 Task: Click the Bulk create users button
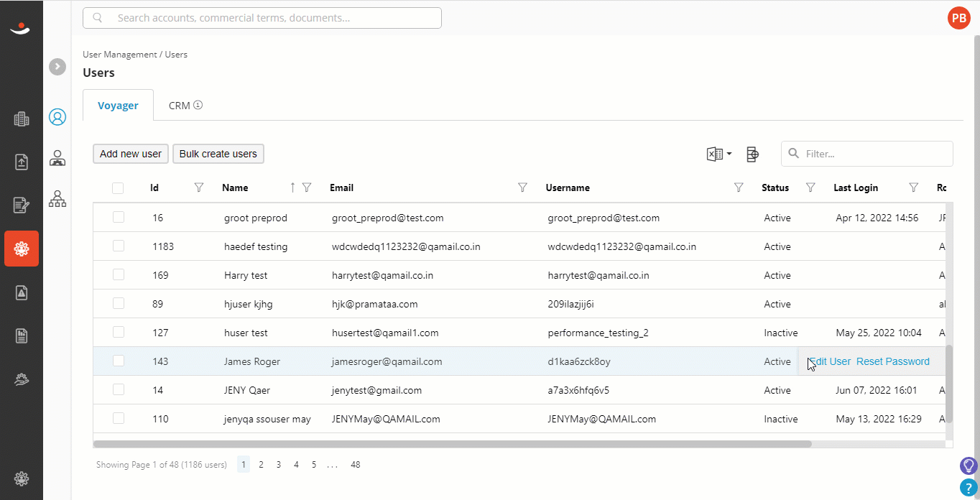(218, 154)
